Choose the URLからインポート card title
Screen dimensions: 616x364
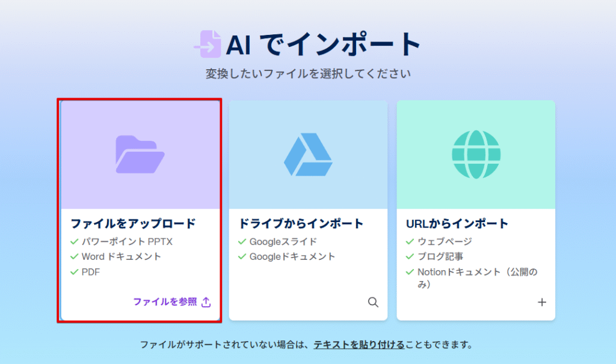pos(458,224)
